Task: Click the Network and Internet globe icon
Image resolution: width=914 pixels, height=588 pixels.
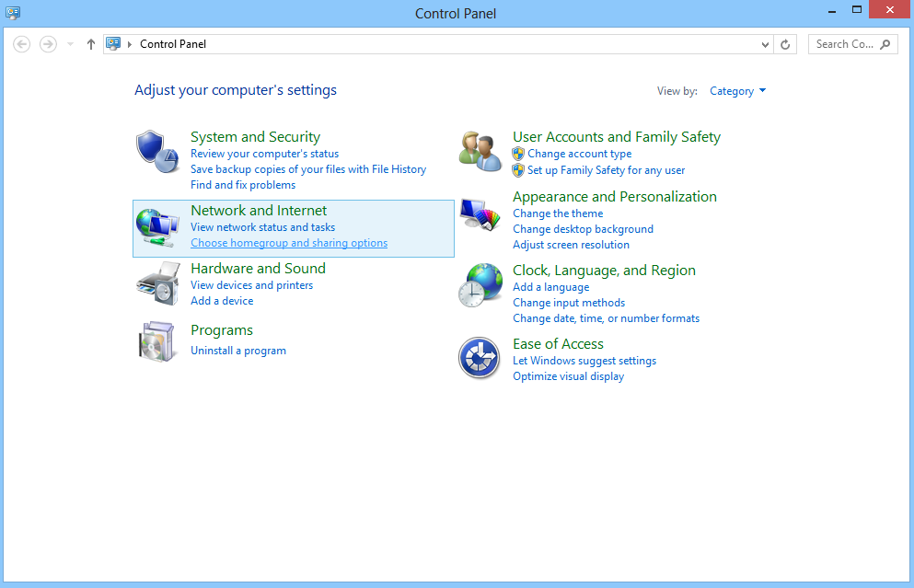Action: [157, 227]
